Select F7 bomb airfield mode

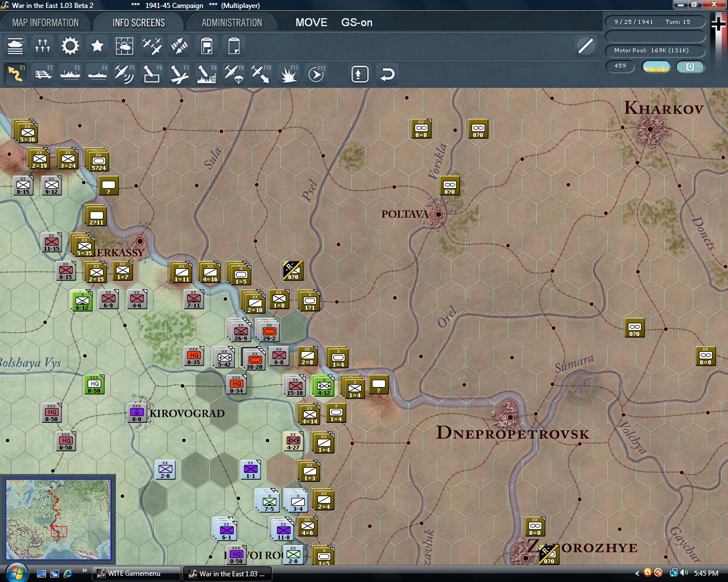pyautogui.click(x=179, y=74)
